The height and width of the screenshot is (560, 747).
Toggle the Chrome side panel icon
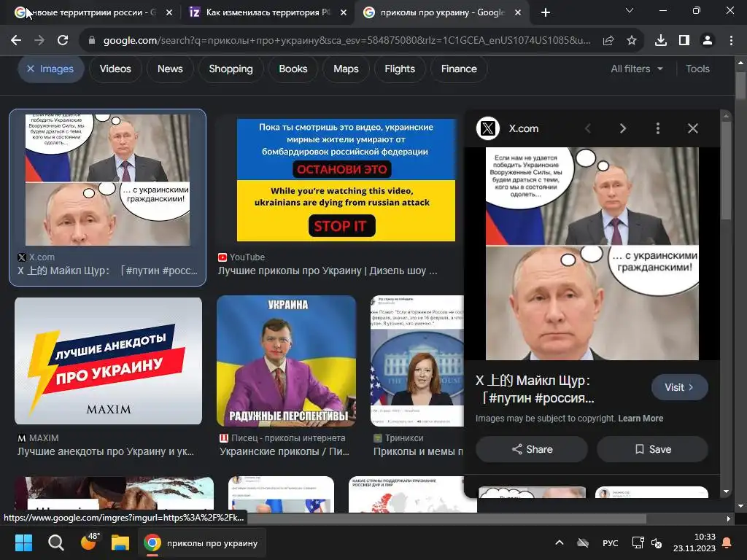684,41
